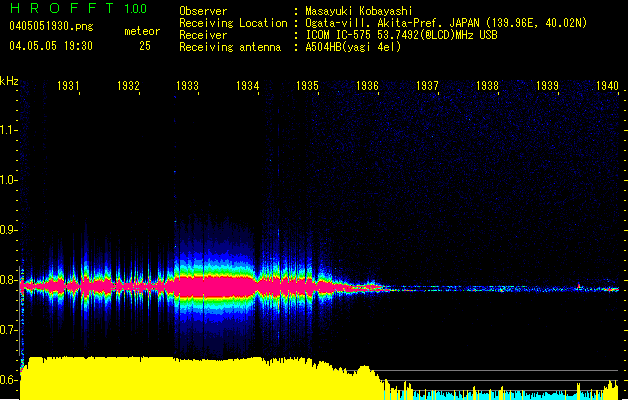Click the 'Receiver' field label
The image size is (629, 400).
pos(203,35)
